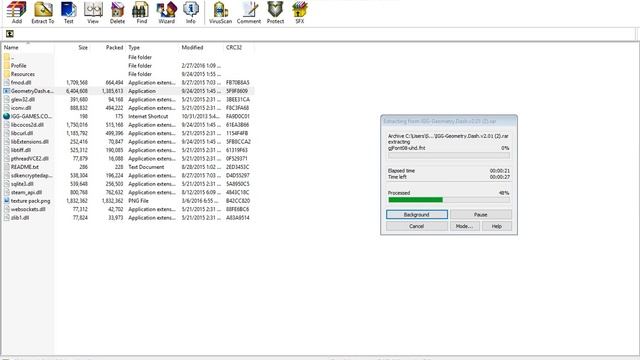Open Mode... options in extraction dialog
Image resolution: width=640 pixels, height=360 pixels.
464,226
